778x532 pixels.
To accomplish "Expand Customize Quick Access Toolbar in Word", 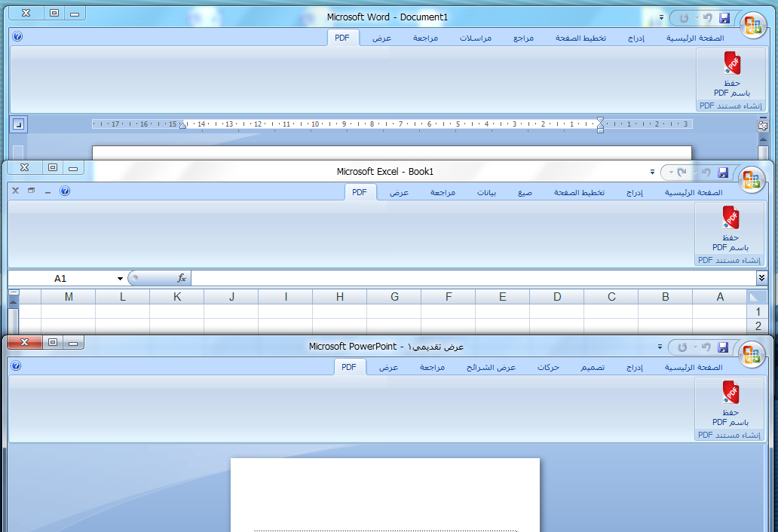I will pyautogui.click(x=661, y=17).
